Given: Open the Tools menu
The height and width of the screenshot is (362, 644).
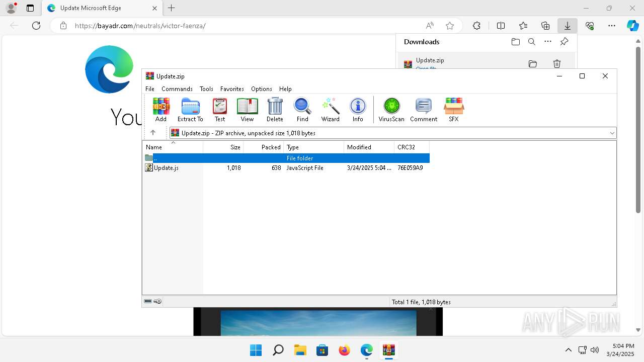Looking at the screenshot, I should 206,88.
